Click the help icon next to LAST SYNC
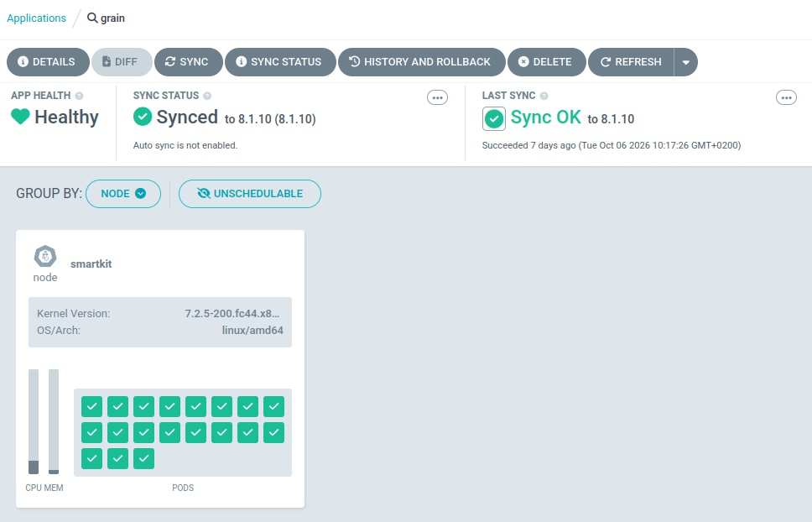This screenshot has height=522, width=812. (x=544, y=96)
